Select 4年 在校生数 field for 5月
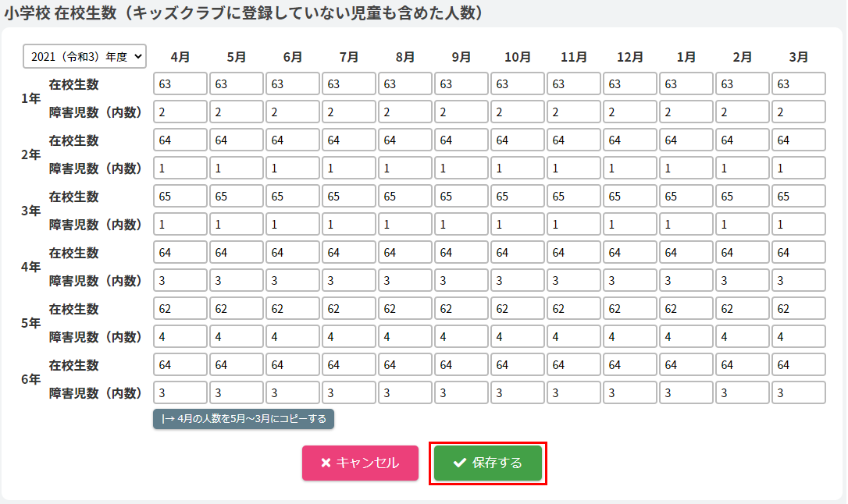 point(237,253)
